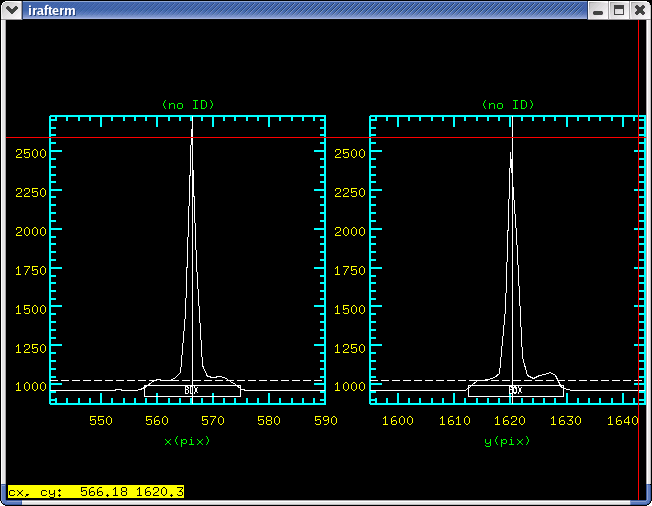Click the 570 tick label on x(pix) axis
Viewport: 652px width, 506px height.
tap(212, 421)
